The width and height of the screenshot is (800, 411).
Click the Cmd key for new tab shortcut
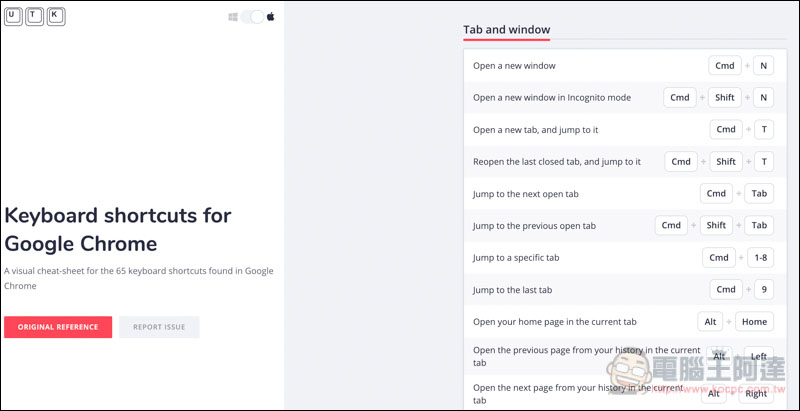tap(726, 130)
